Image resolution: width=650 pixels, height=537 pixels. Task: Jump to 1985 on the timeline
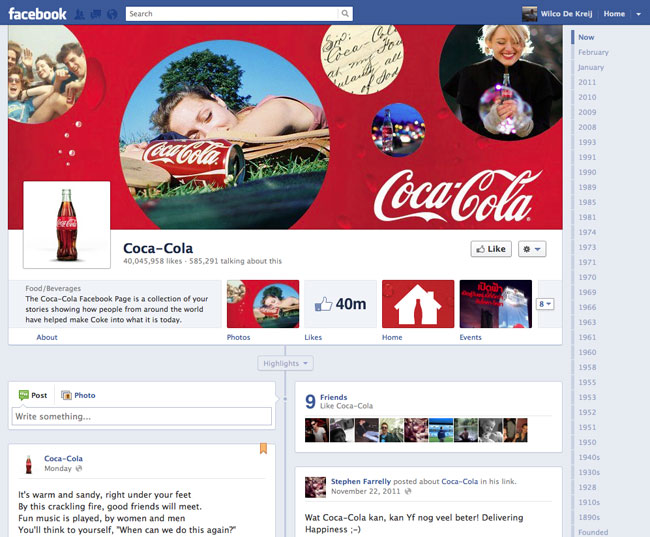[x=587, y=202]
